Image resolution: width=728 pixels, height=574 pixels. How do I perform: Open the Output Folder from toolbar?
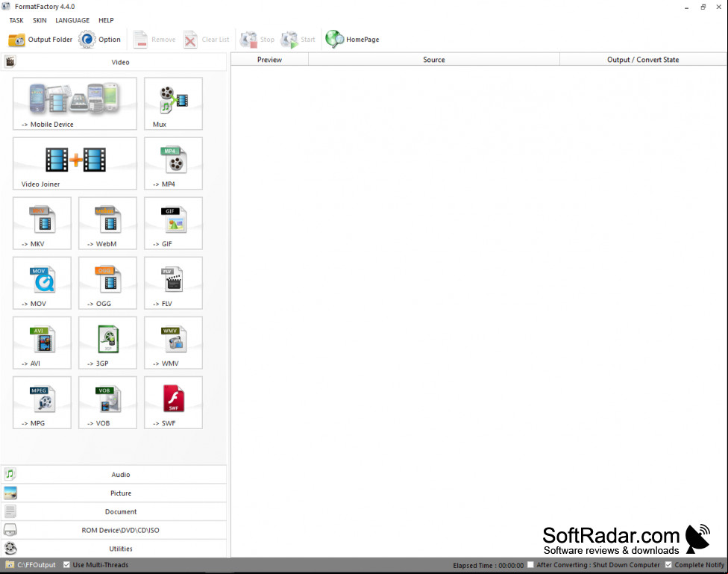click(x=40, y=40)
